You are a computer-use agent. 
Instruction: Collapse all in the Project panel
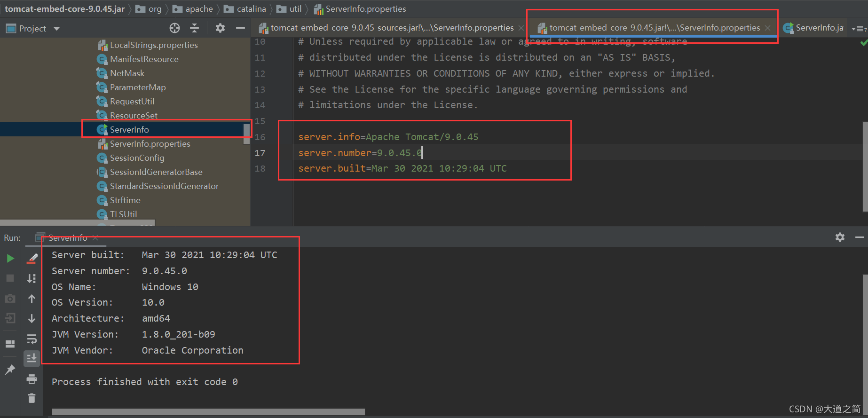(194, 28)
